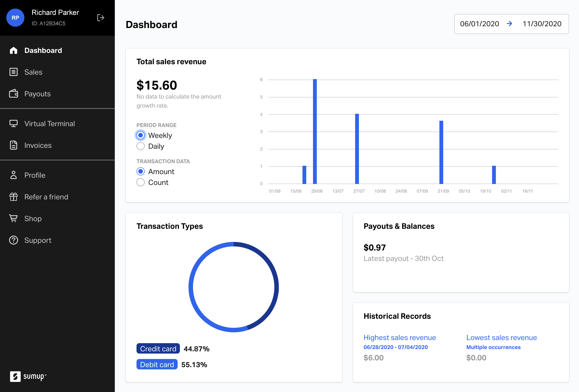Select the Weekly period range option
579x392 pixels.
[x=141, y=135]
